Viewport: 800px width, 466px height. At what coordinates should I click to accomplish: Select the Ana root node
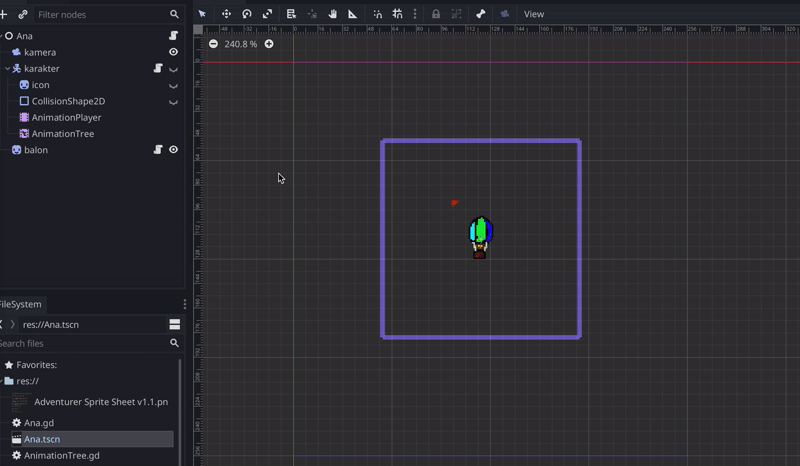coord(24,36)
